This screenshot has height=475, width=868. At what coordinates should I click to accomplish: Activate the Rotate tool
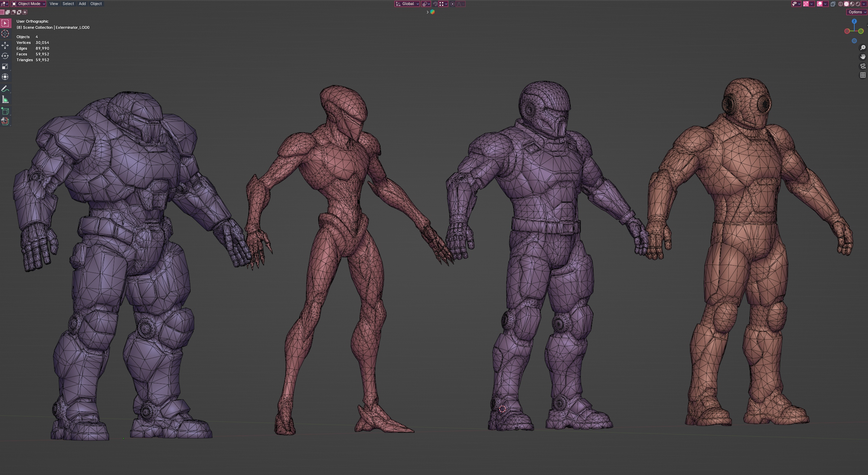[5, 56]
